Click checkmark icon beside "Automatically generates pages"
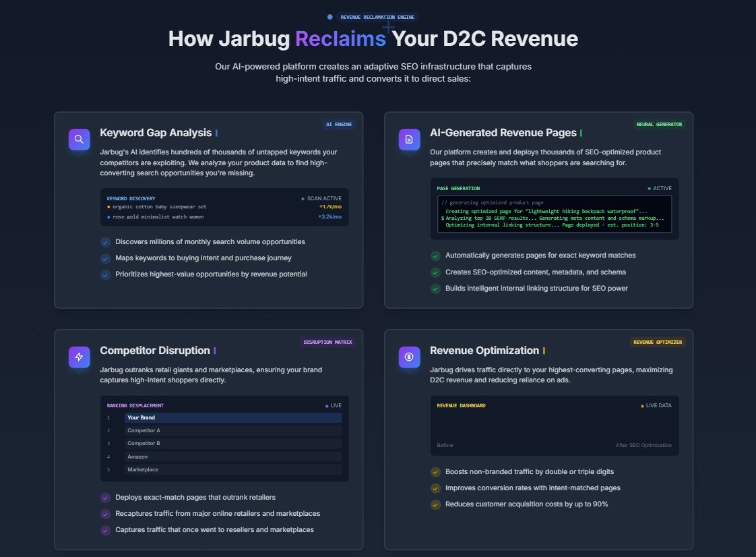 (x=435, y=256)
